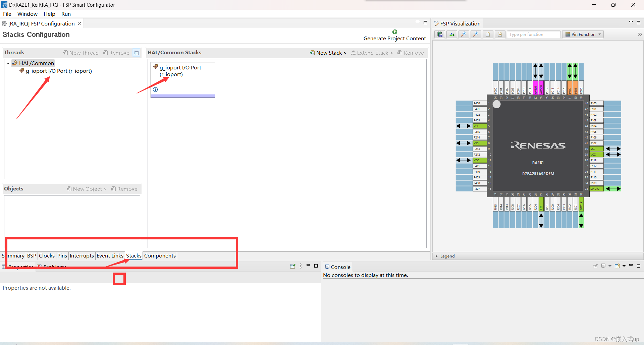Switch to the BSP tab

(x=32, y=256)
